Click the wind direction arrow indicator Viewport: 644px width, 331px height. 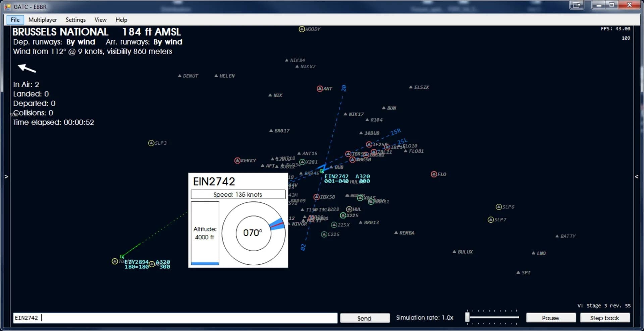coord(26,69)
